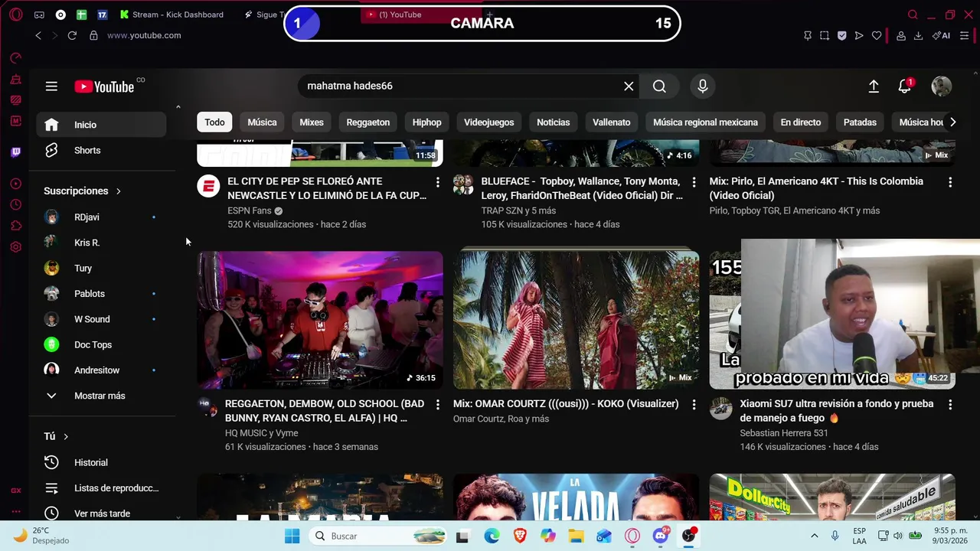Open options for REGGAETON, DEMBOW video
980x551 pixels.
tap(438, 404)
